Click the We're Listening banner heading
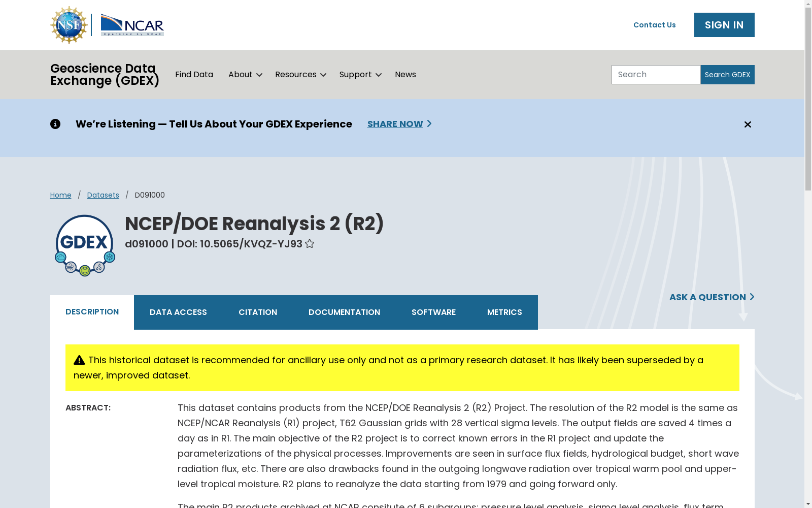The width and height of the screenshot is (812, 508). click(x=214, y=124)
